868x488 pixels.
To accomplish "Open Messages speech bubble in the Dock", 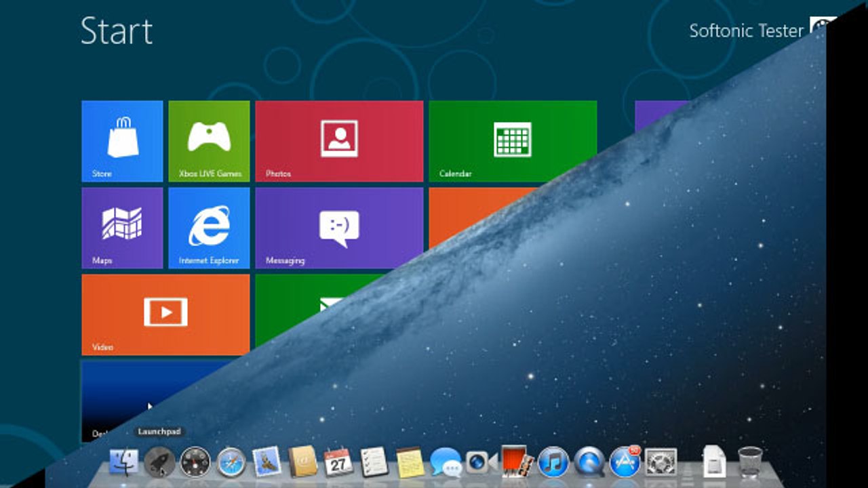I will click(446, 462).
